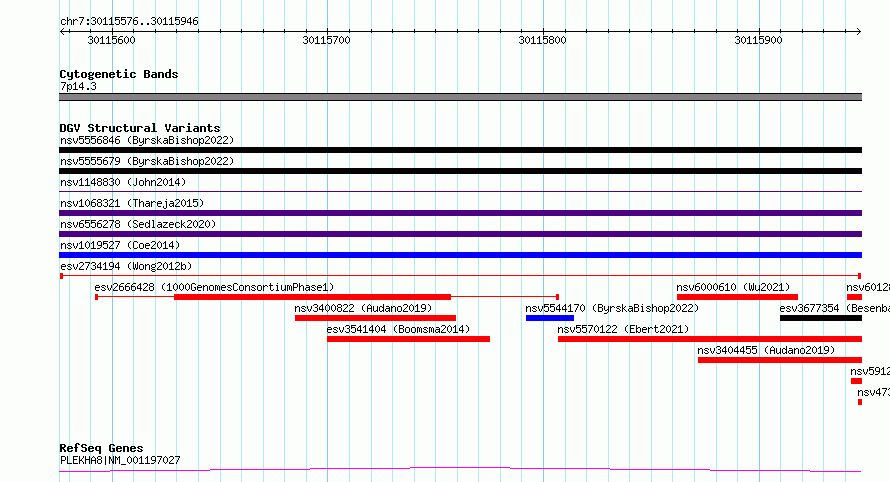Click nsv6000610 (Wu2021) variant label

click(x=733, y=287)
